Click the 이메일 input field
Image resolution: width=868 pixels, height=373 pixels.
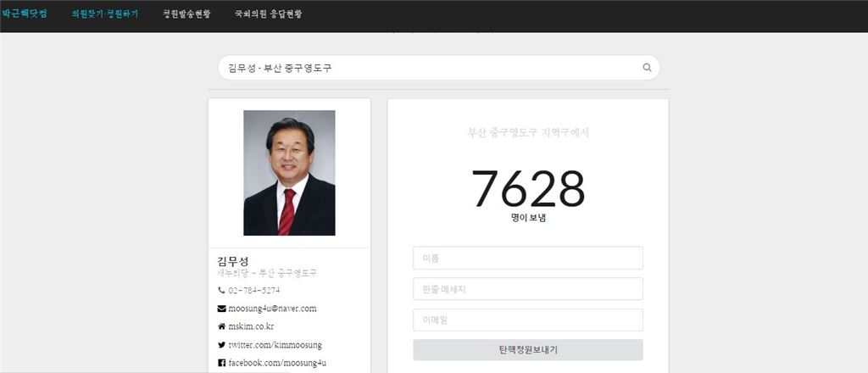[x=528, y=320]
